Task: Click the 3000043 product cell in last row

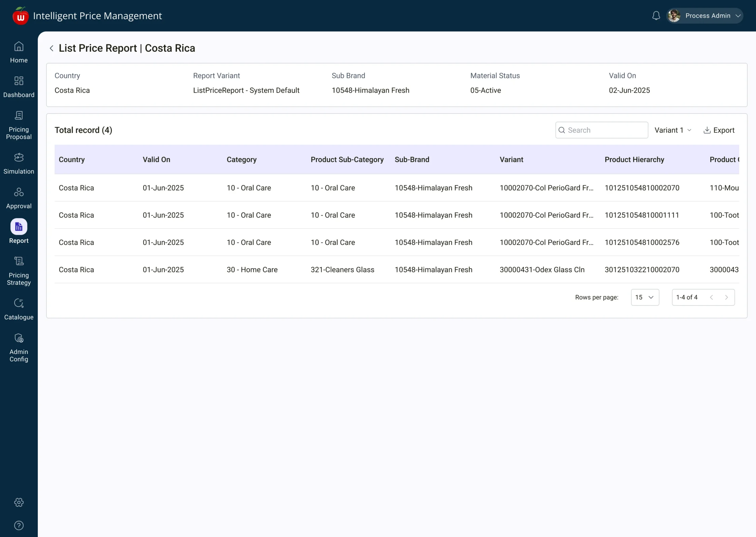Action: 724,270
